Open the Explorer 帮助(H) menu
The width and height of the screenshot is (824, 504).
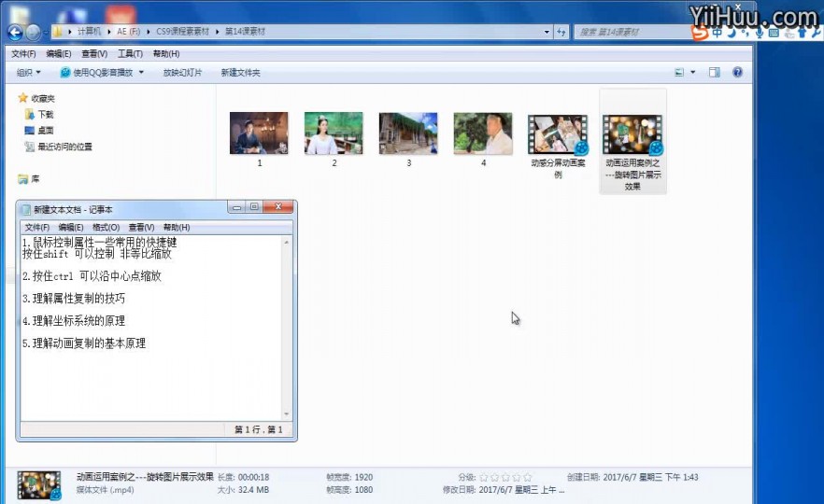(x=166, y=53)
